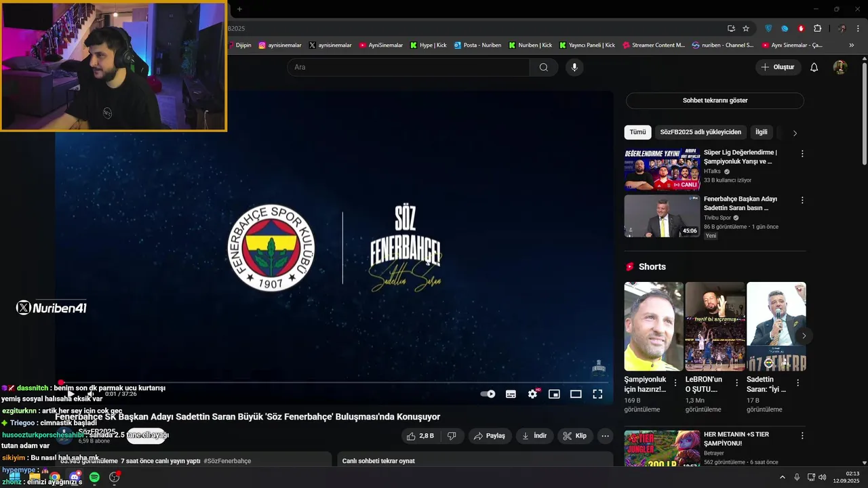Click the install app icon in address bar
This screenshot has height=488, width=868.
pyautogui.click(x=731, y=28)
